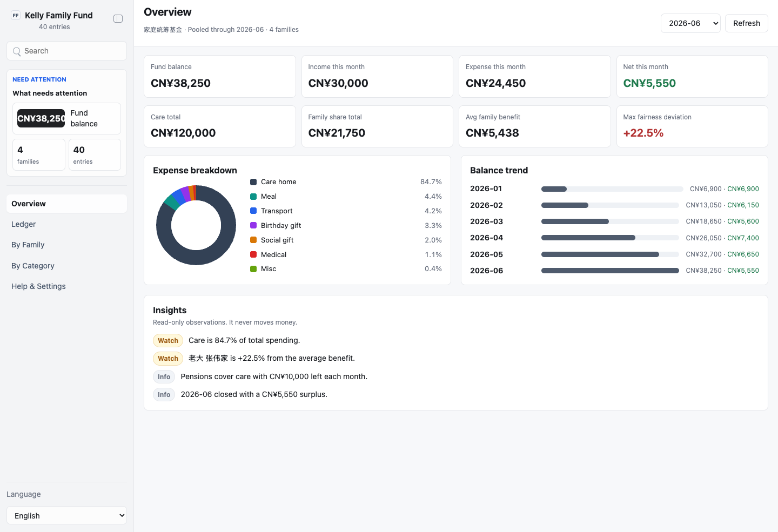Click the Care total CN¥120,000 value
This screenshot has height=532, width=778.
coord(183,133)
